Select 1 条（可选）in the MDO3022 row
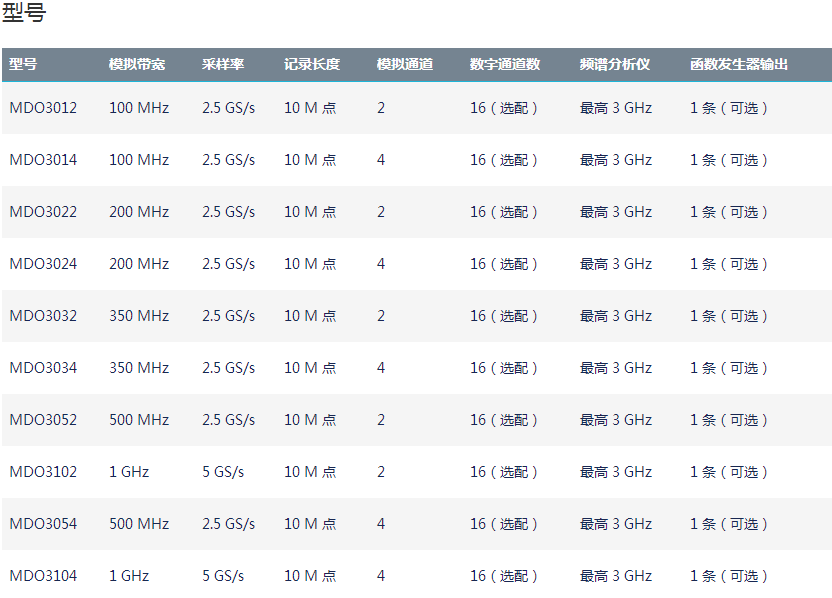The image size is (832, 598). (729, 212)
